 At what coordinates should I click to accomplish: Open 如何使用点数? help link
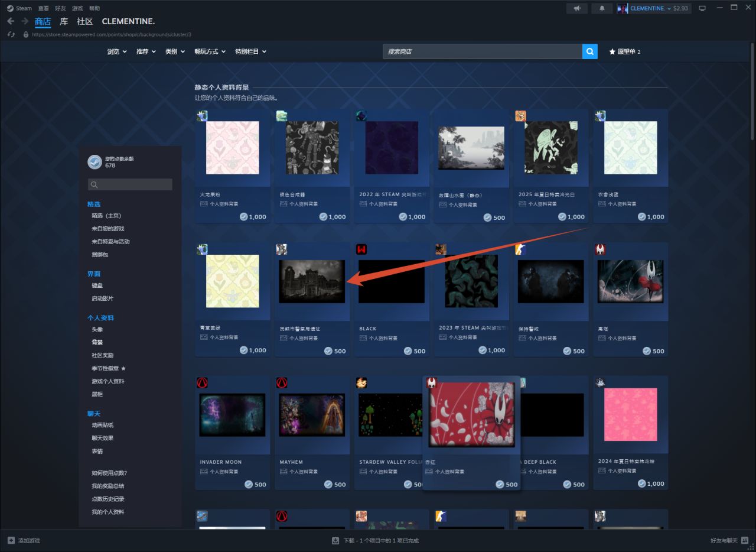[109, 473]
